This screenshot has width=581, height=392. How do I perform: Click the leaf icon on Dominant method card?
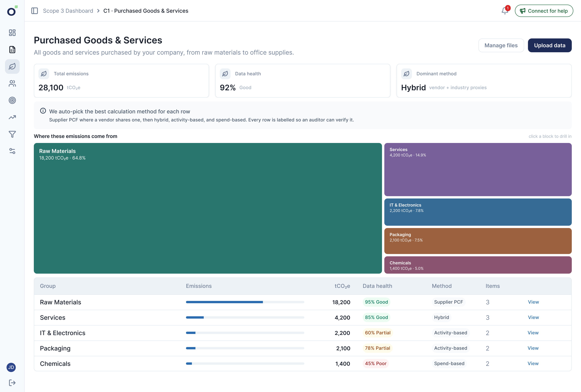tap(406, 74)
